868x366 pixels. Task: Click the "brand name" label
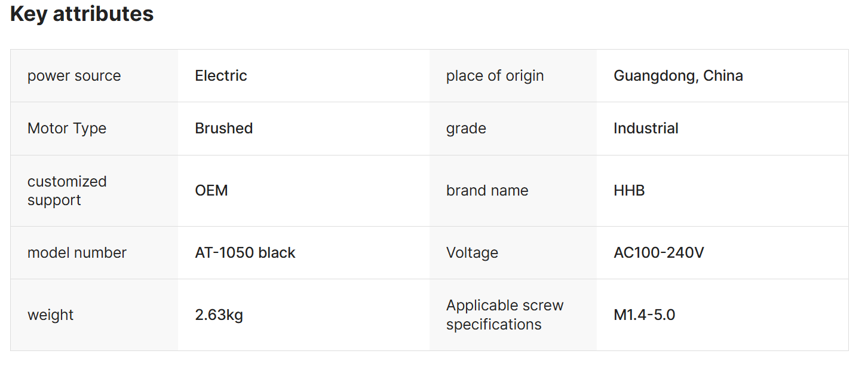[487, 191]
